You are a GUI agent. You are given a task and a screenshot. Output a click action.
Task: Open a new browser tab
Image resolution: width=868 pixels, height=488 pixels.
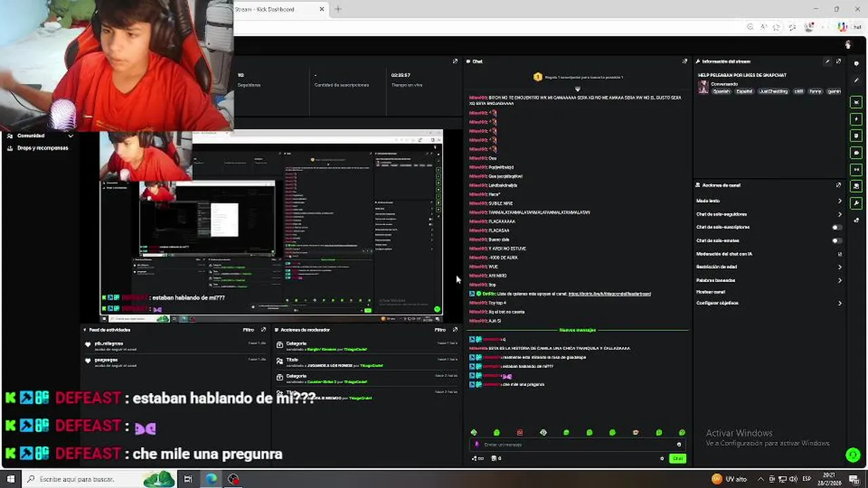[x=338, y=9]
